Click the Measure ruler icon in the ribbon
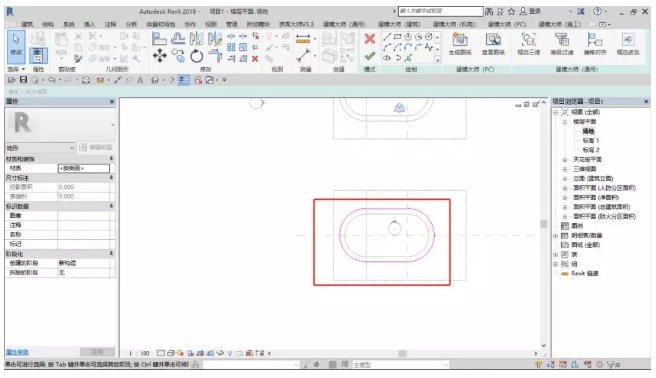 point(303,39)
